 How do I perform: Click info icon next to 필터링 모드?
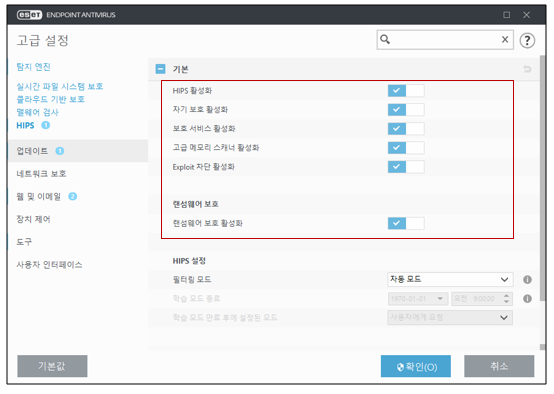(x=527, y=280)
